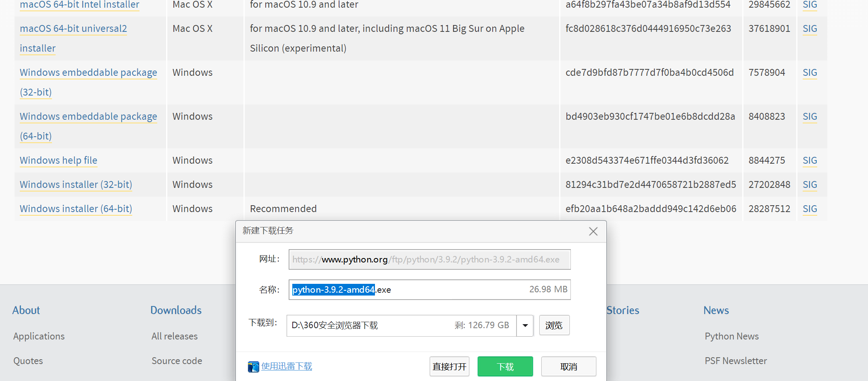Open the Stories footer heading

[623, 310]
